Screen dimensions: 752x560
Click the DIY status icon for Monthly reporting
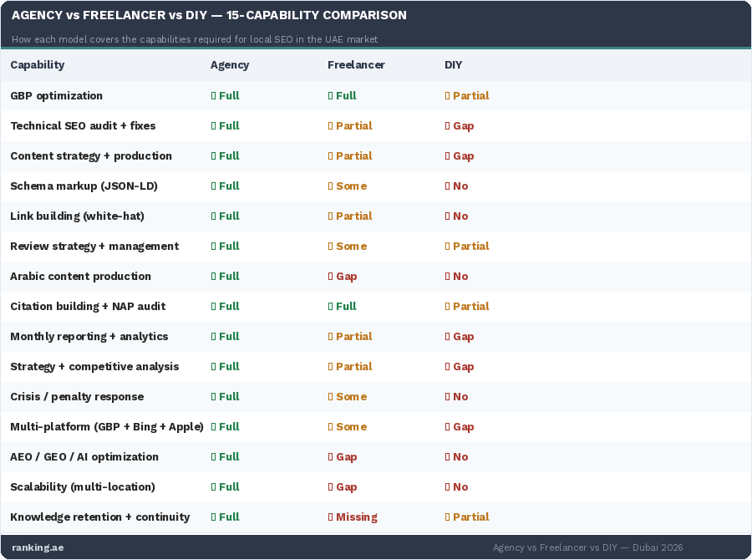447,337
